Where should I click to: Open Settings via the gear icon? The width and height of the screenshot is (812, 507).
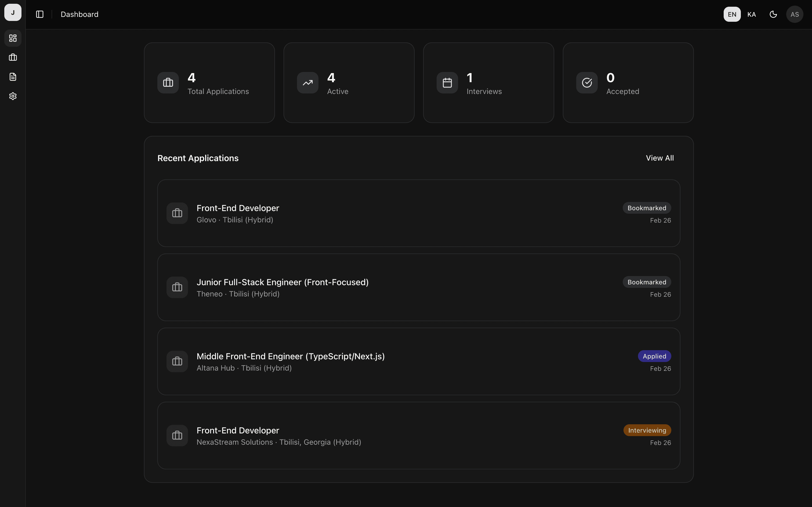coord(12,96)
